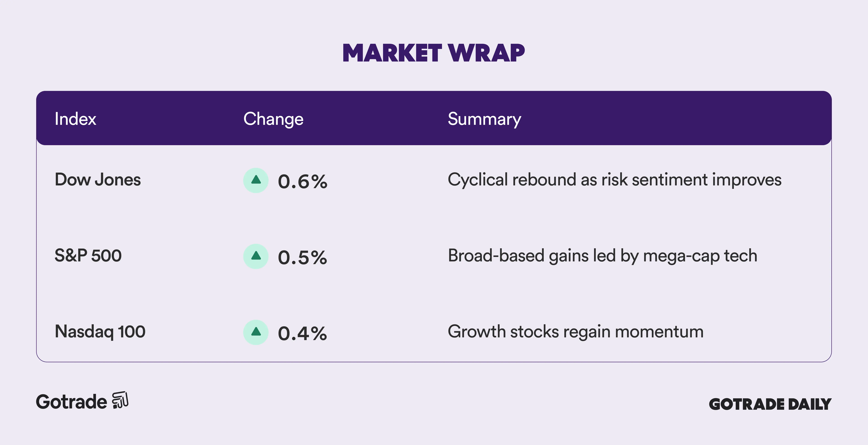Viewport: 868px width, 445px height.
Task: Click the 0.4% change value
Action: [303, 333]
